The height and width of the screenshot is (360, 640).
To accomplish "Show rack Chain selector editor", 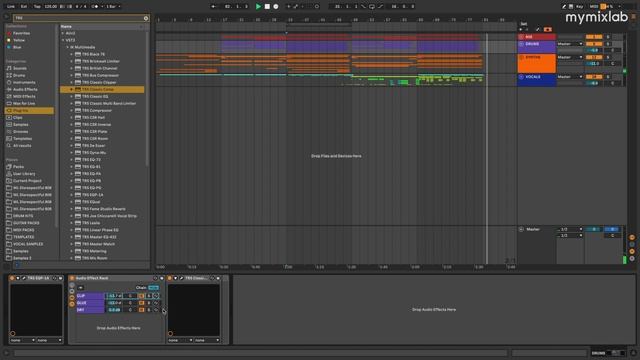I will [x=142, y=288].
